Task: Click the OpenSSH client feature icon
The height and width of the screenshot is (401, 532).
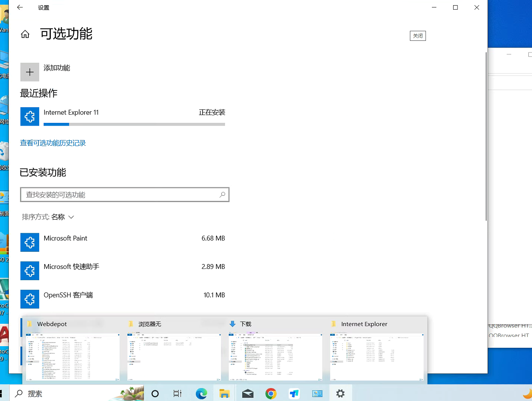Action: click(x=30, y=299)
